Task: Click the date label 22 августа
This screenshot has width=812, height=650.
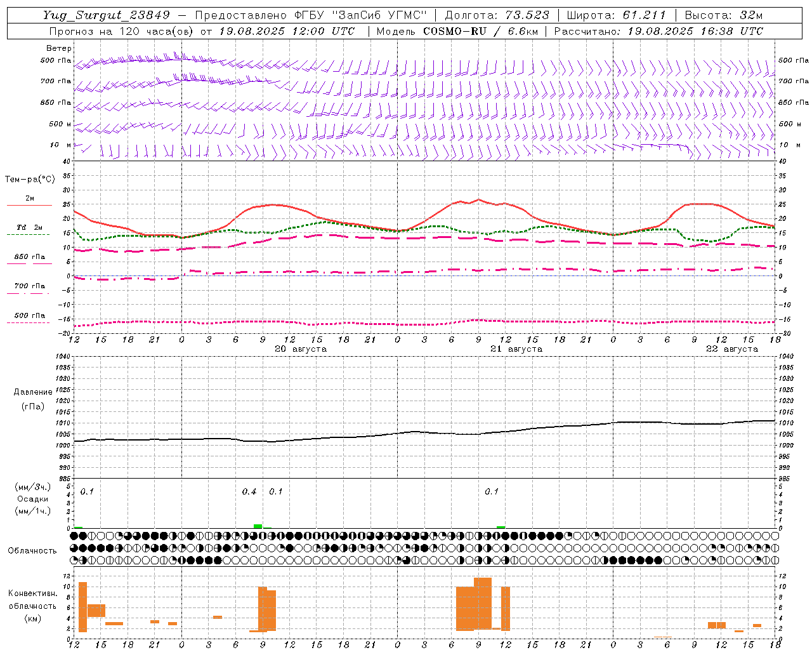Action: tap(732, 349)
